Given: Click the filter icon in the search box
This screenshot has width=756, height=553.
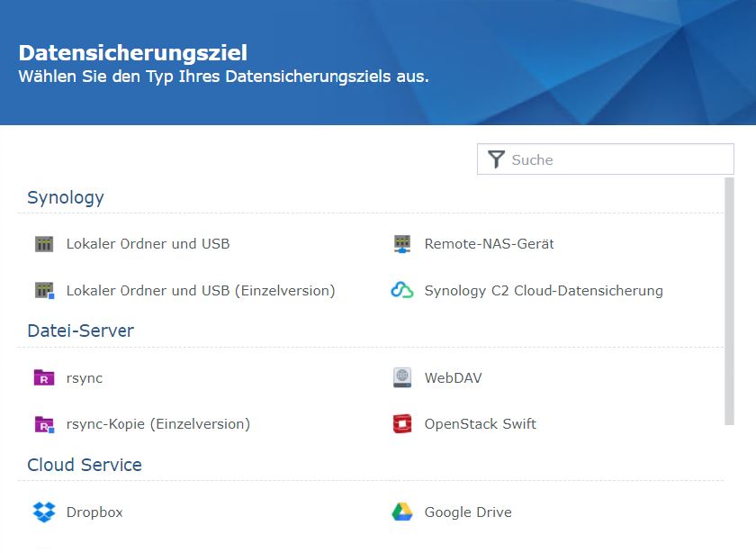Looking at the screenshot, I should pos(496,159).
